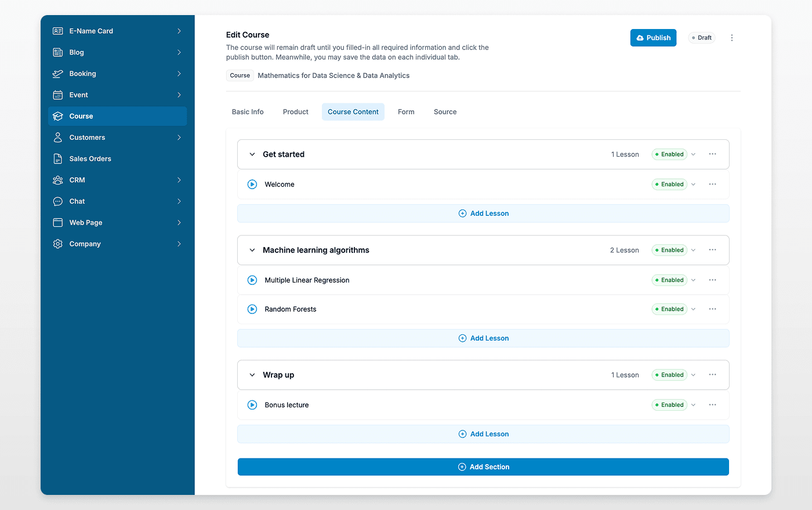Click the Company gear icon
Image resolution: width=812 pixels, height=510 pixels.
click(58, 244)
